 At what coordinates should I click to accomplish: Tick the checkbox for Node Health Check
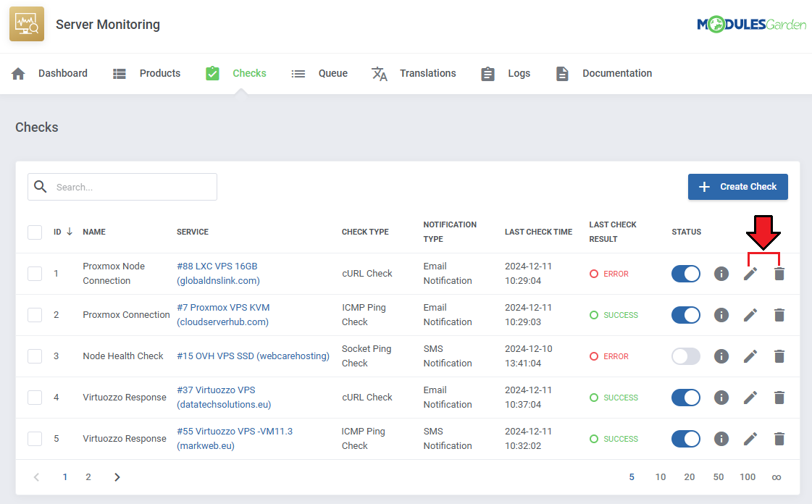click(x=35, y=356)
